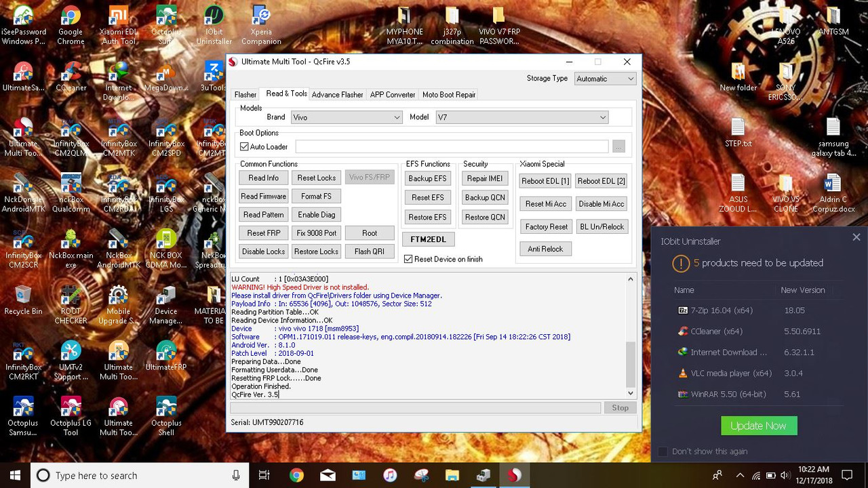
Task: Click FTM2EDL button
Action: pos(428,239)
